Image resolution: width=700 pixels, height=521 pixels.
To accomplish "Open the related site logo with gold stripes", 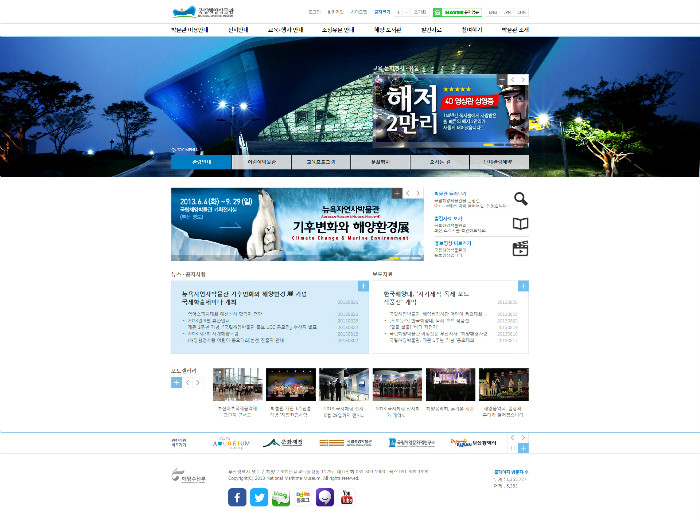I will click(346, 442).
